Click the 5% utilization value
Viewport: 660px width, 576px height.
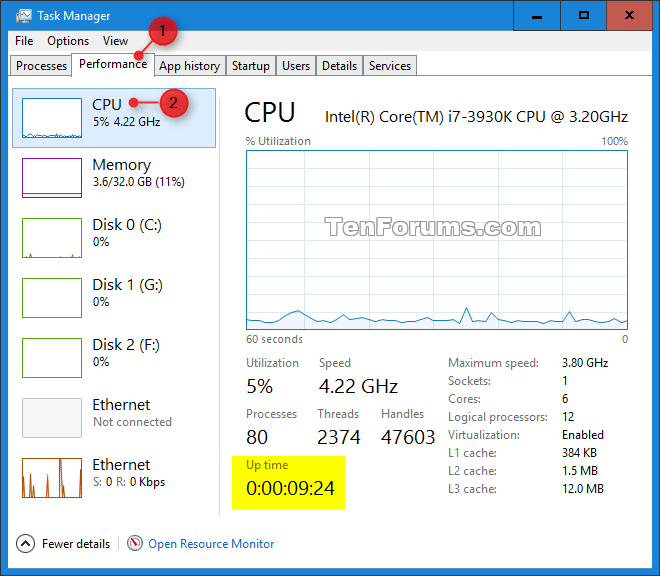coord(259,386)
